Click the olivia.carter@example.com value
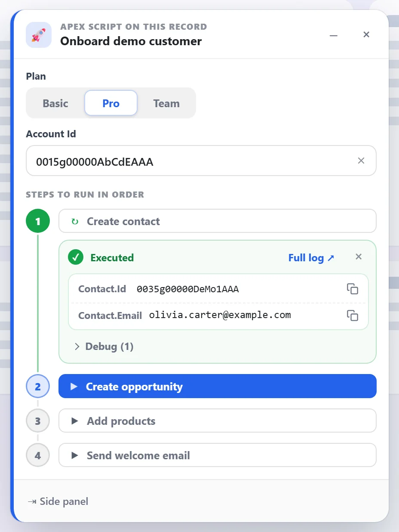 coord(220,315)
